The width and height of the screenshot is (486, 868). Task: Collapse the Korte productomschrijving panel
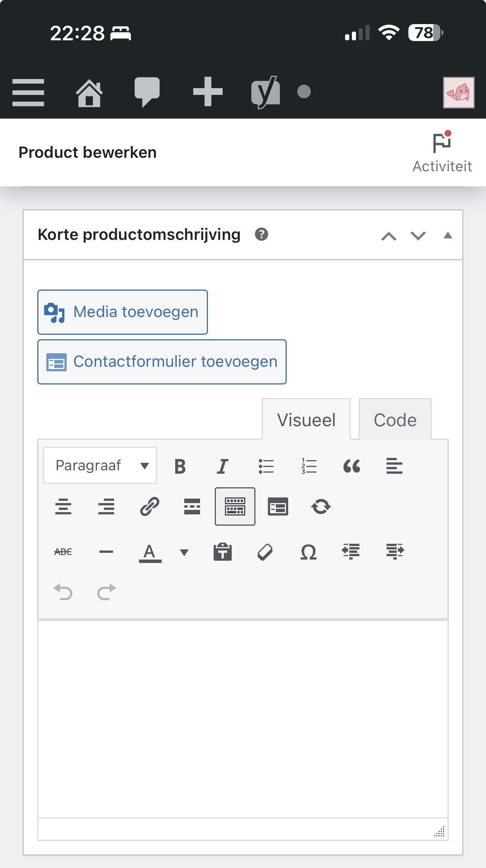click(448, 235)
